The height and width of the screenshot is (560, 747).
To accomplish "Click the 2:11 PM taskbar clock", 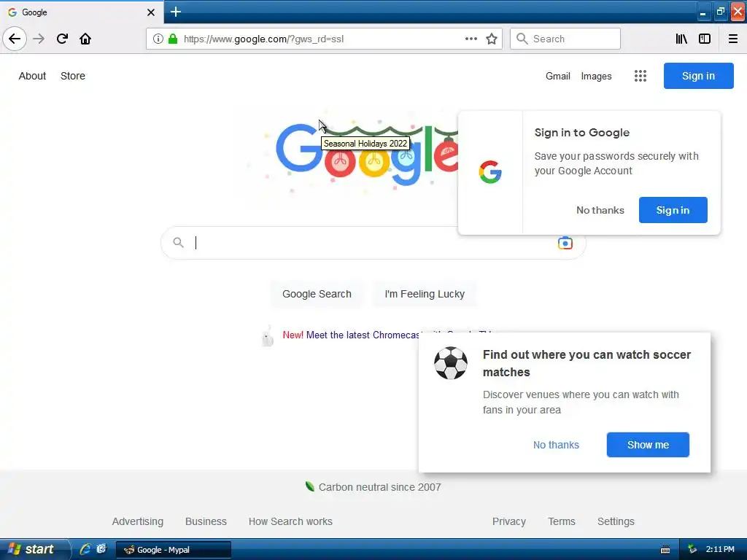I will point(720,550).
